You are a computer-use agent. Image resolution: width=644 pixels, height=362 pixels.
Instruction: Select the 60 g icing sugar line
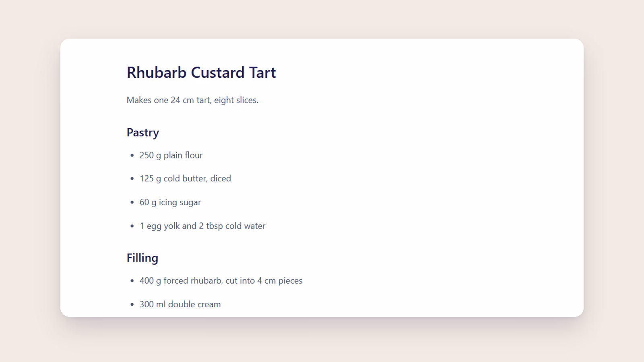point(170,202)
